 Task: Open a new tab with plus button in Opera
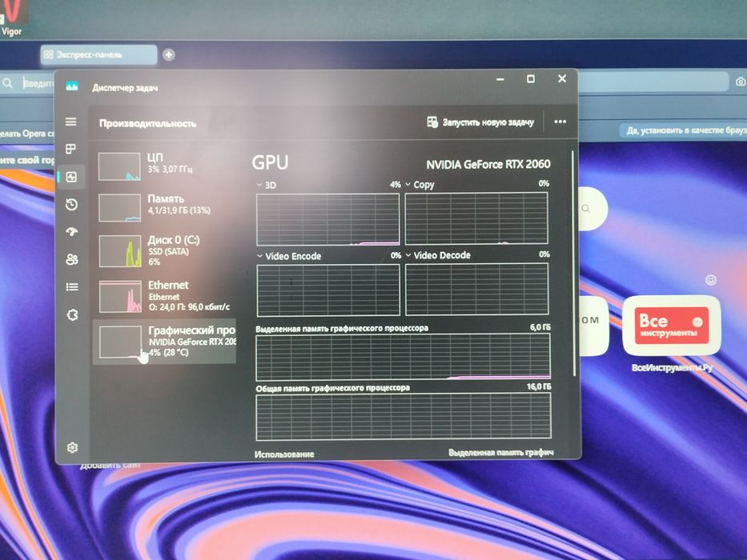(169, 54)
